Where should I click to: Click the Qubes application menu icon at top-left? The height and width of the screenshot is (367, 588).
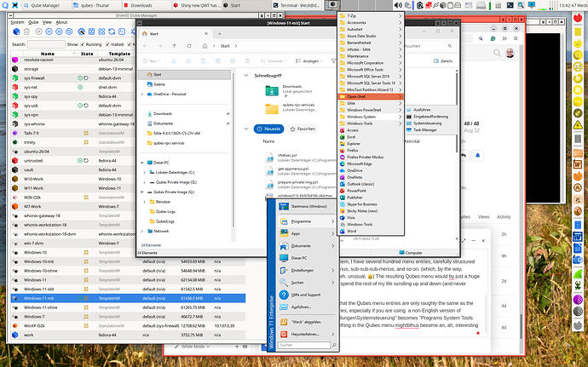point(5,5)
